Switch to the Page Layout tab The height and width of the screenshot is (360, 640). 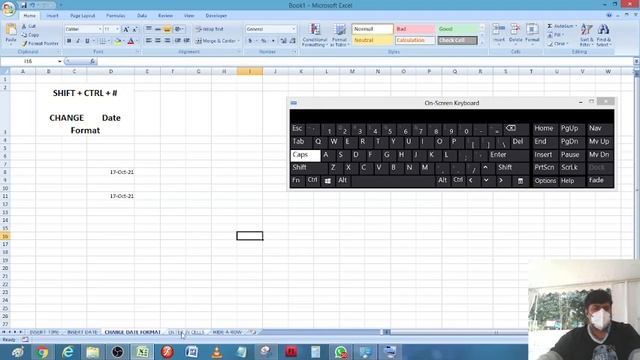(82, 16)
